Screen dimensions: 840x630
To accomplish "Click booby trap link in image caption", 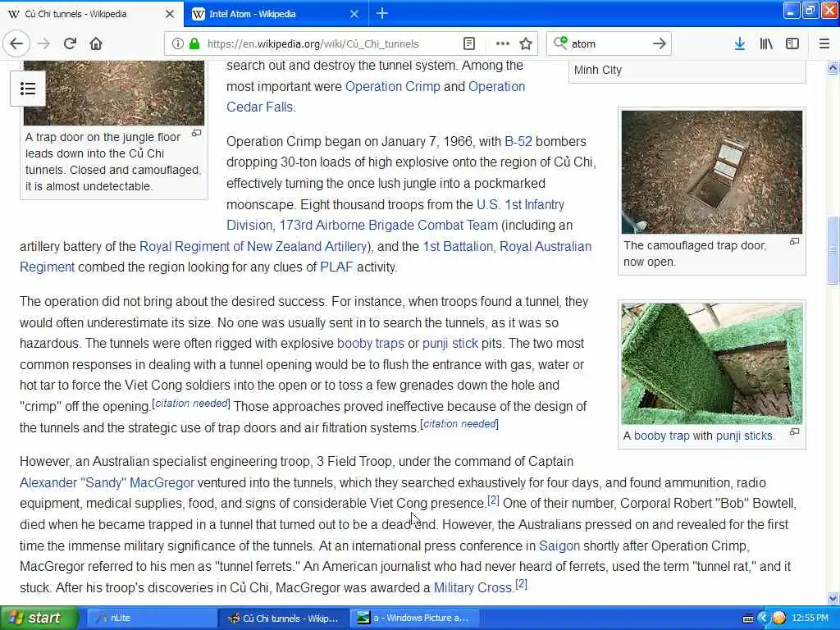I will pos(662,436).
